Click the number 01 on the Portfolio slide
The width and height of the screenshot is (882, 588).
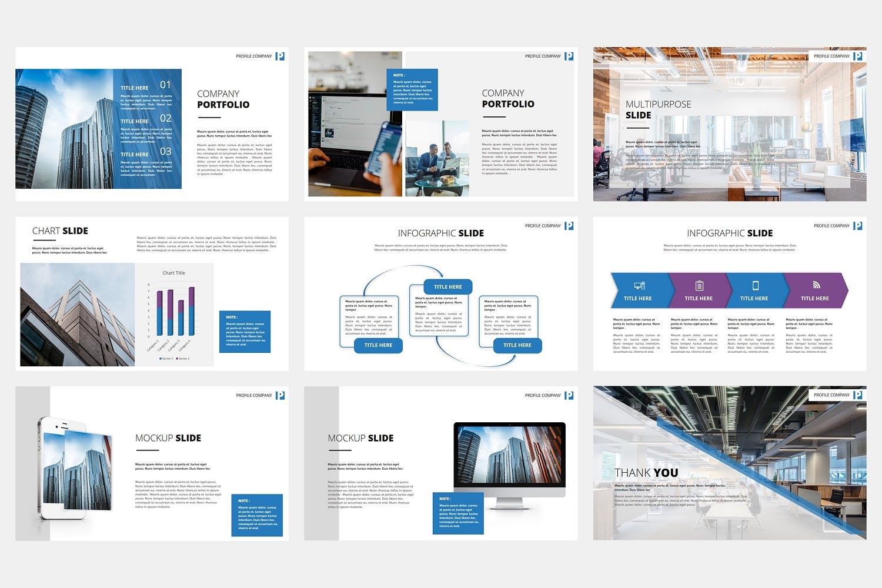click(166, 85)
